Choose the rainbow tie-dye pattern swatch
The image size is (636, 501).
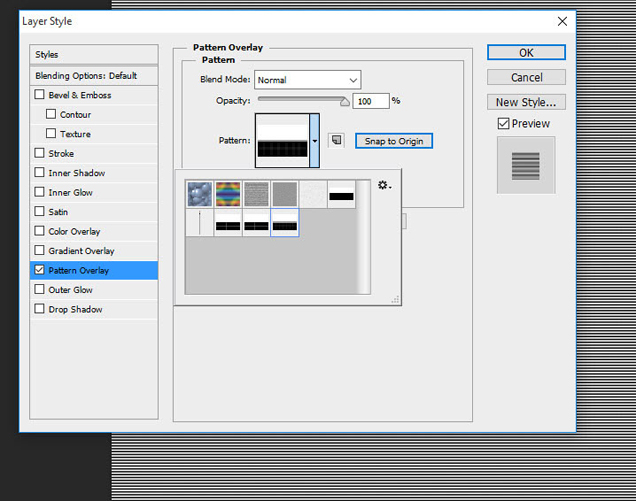point(228,194)
